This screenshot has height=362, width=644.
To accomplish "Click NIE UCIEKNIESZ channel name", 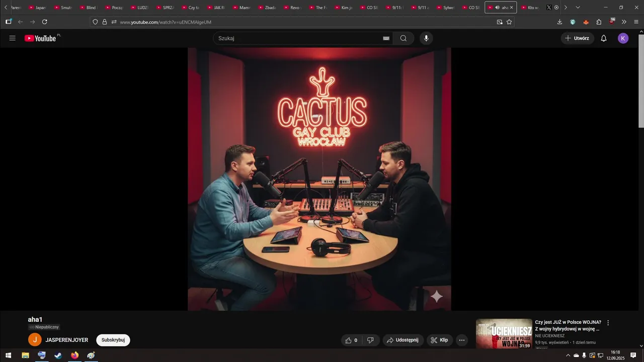I will [549, 336].
